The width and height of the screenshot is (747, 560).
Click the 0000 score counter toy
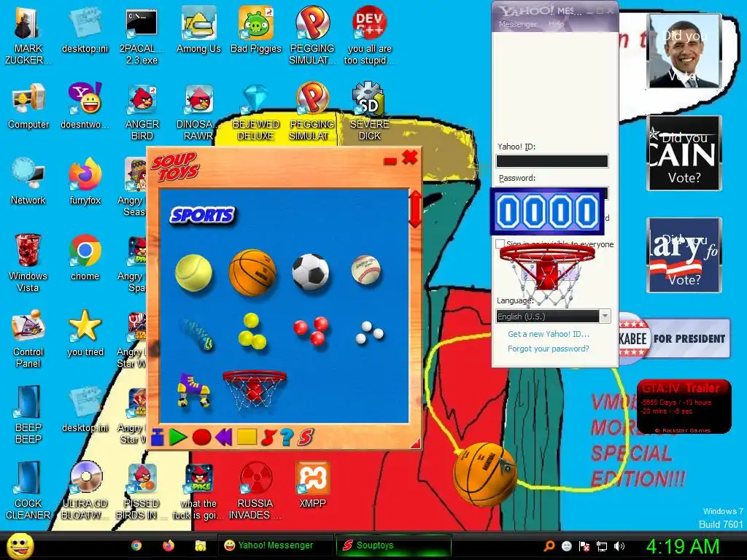point(547,211)
